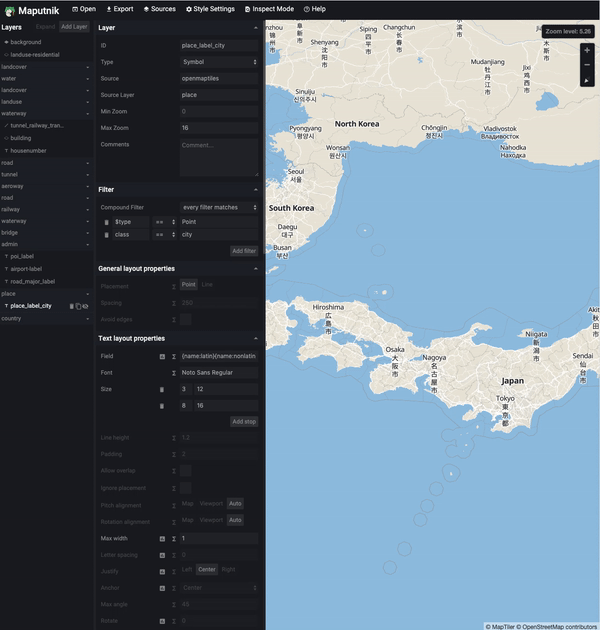Toggle the Ignore placement checkbox
This screenshot has width=600, height=630.
pos(186,488)
